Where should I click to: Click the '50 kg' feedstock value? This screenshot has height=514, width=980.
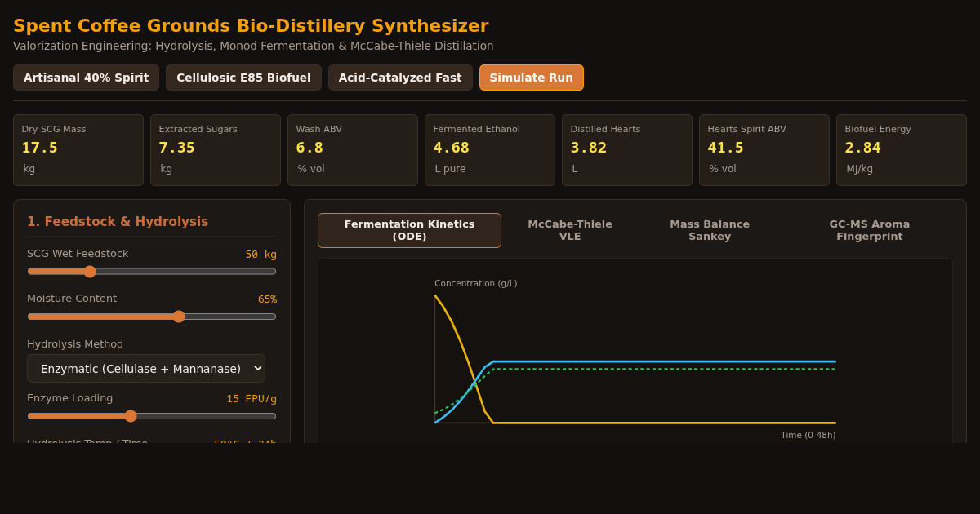click(261, 255)
